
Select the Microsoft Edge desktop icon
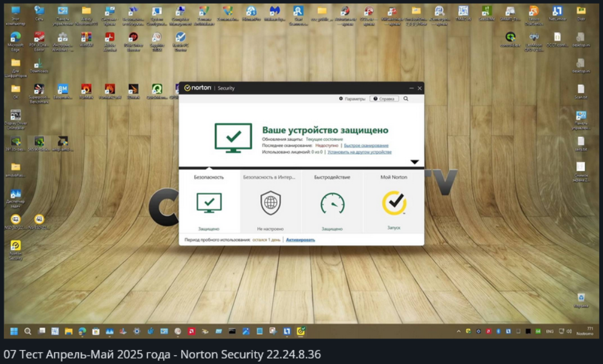[x=15, y=41]
